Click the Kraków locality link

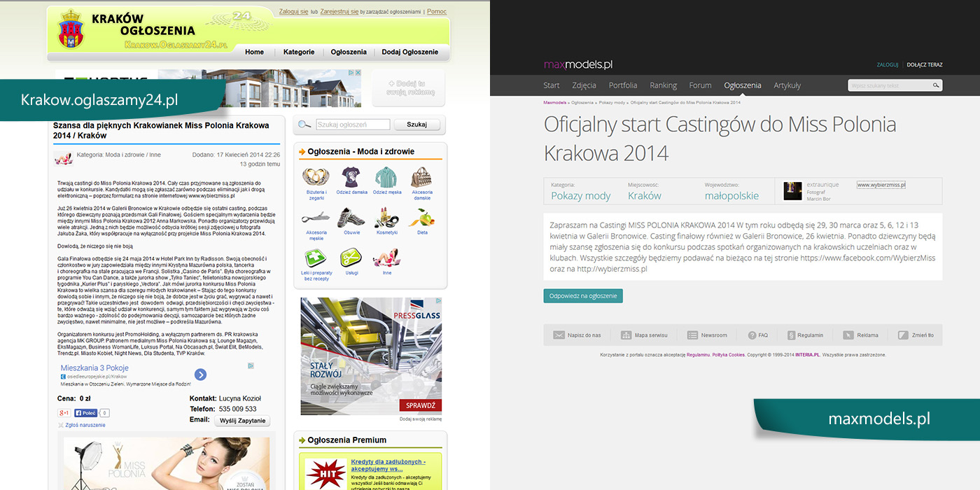tap(645, 196)
